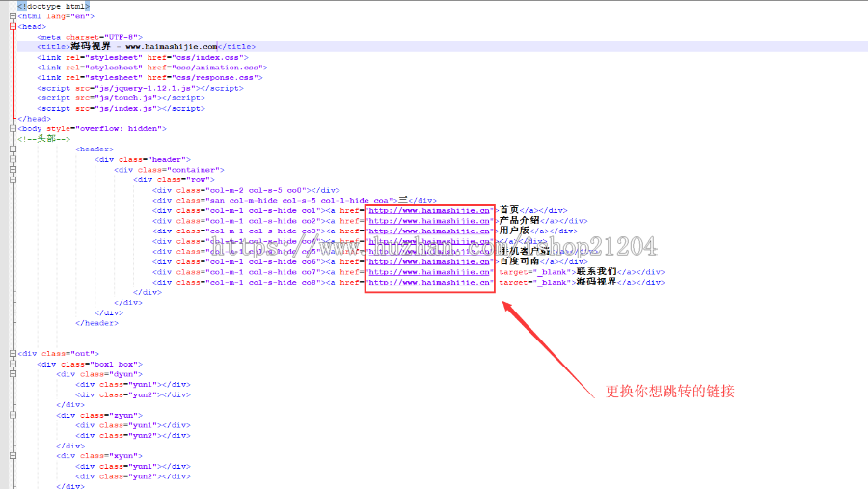Click the meta charset="UTF-8" line

pyautogui.click(x=90, y=37)
